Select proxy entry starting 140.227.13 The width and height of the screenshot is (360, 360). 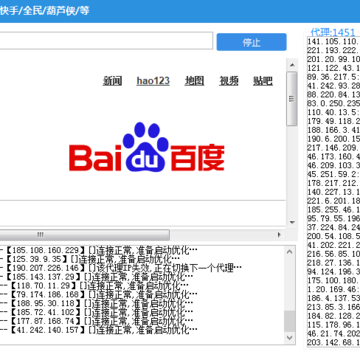pyautogui.click(x=333, y=192)
